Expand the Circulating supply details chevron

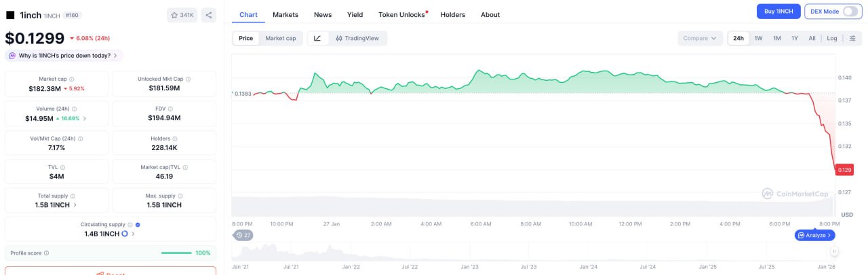click(133, 234)
